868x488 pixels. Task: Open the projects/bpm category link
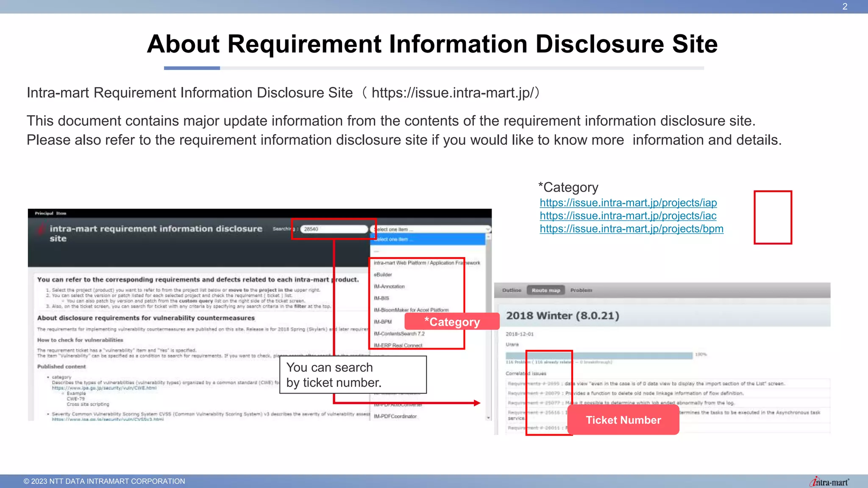632,229
